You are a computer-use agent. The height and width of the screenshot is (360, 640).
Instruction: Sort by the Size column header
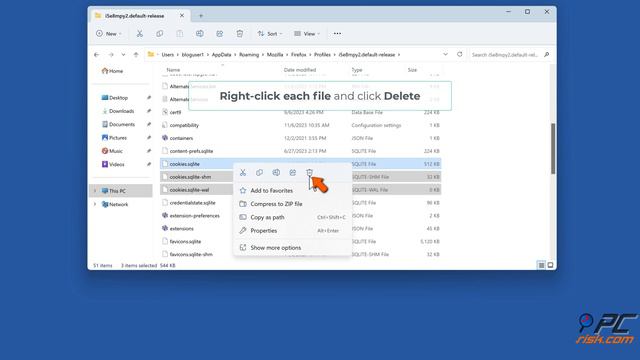click(412, 70)
